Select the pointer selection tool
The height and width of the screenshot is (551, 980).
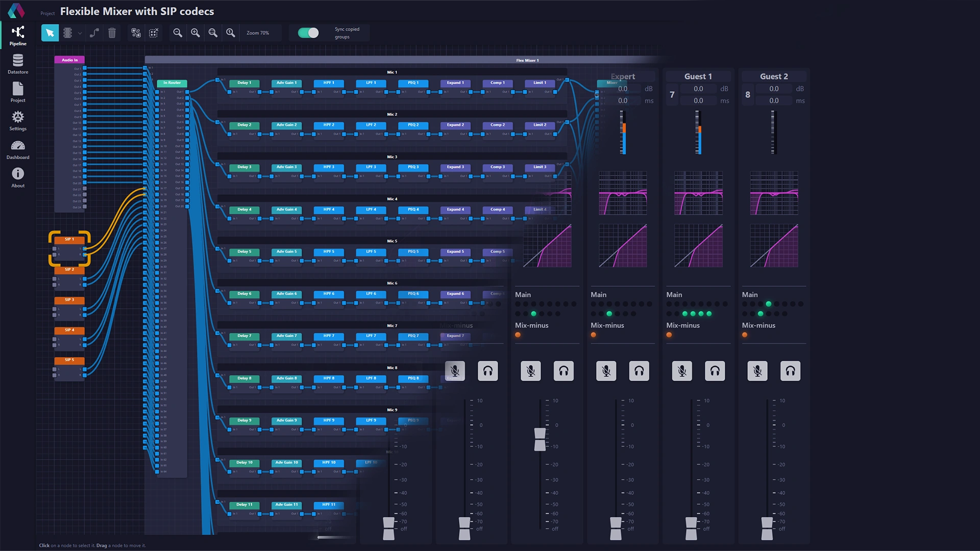50,33
